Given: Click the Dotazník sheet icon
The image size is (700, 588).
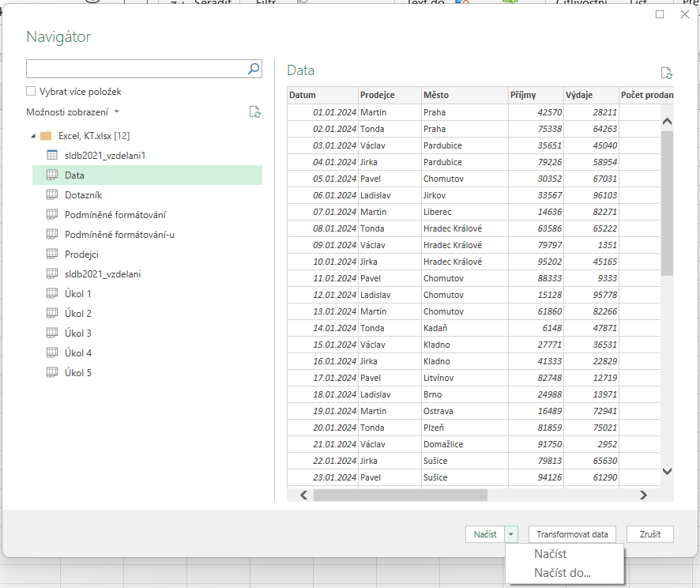Looking at the screenshot, I should [x=52, y=194].
